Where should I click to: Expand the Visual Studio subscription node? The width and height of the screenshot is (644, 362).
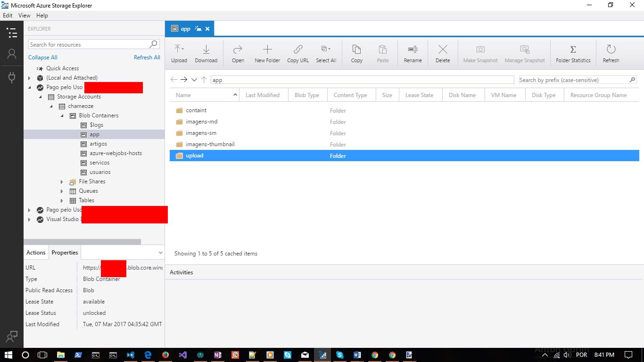[29, 219]
